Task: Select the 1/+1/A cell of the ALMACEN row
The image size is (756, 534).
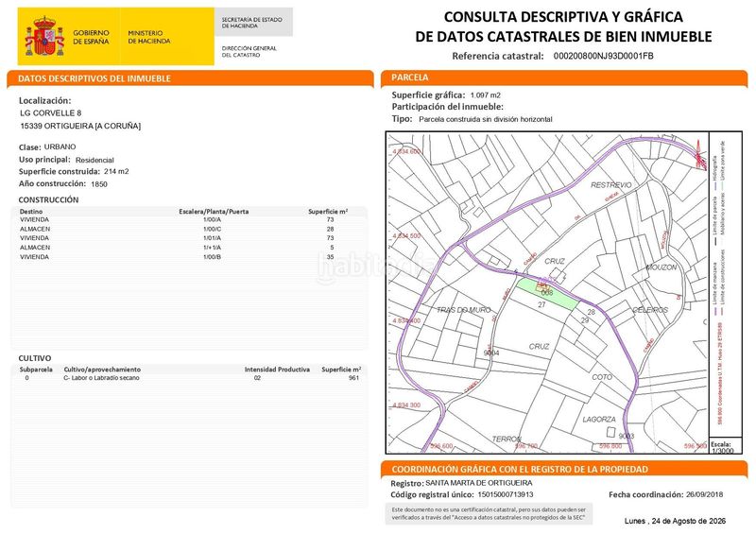Action: (212, 248)
